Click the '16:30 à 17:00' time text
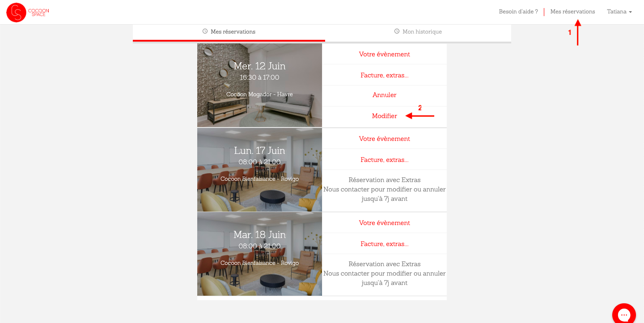Screen dimensions: 644x323 pyautogui.click(x=259, y=77)
